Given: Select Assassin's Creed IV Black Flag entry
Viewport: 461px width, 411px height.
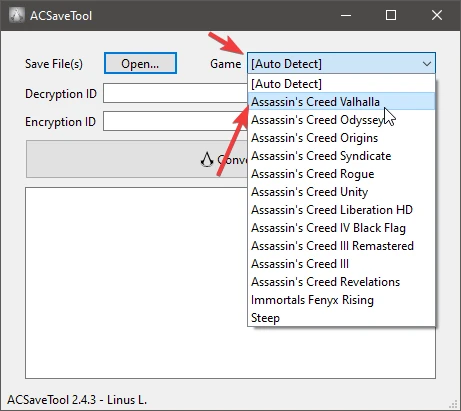Looking at the screenshot, I should click(x=341, y=228).
